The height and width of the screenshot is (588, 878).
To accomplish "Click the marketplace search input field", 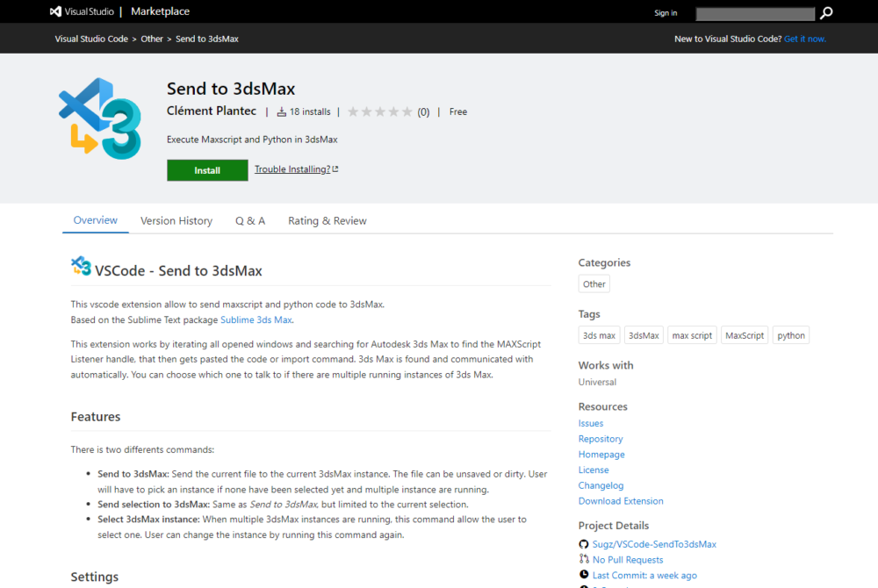I will tap(755, 13).
